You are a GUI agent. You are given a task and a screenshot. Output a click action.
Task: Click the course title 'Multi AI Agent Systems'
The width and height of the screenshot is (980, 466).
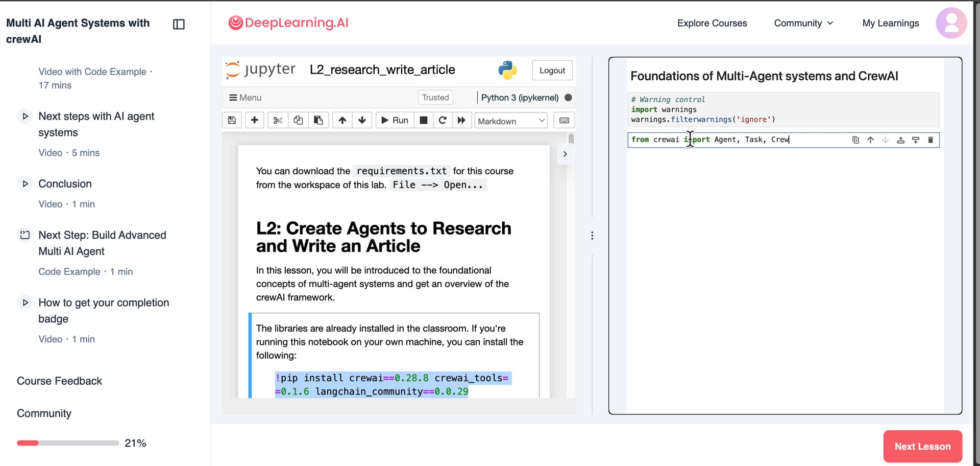[78, 31]
